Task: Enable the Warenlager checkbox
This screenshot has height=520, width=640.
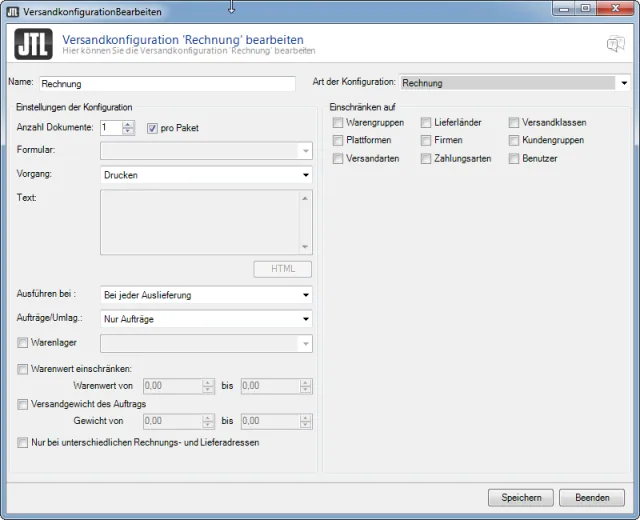Action: [x=22, y=343]
